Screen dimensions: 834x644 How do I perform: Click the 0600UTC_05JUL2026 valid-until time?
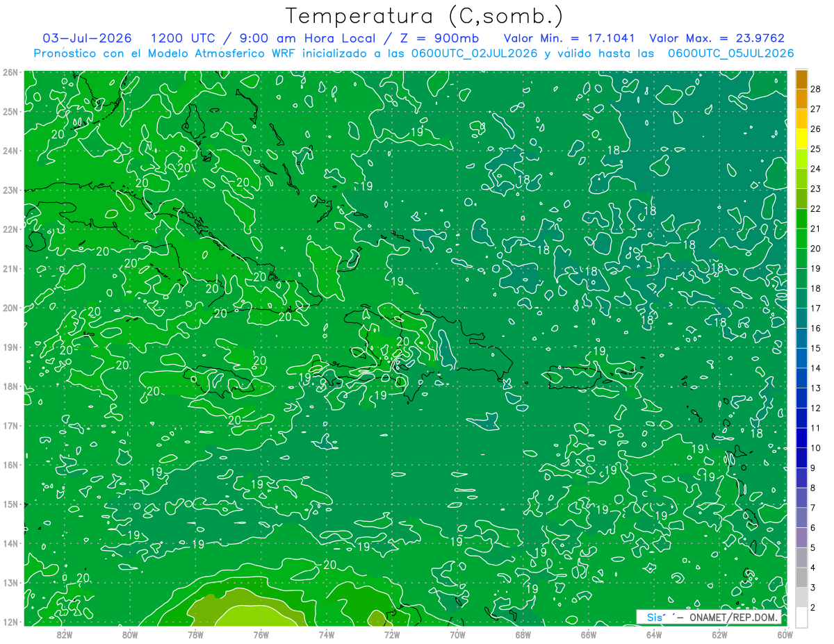[731, 53]
